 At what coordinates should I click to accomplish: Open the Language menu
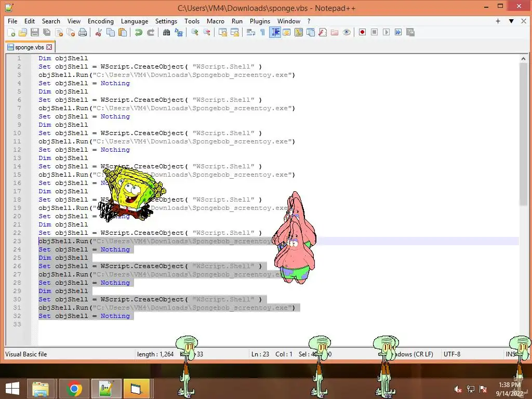135,21
